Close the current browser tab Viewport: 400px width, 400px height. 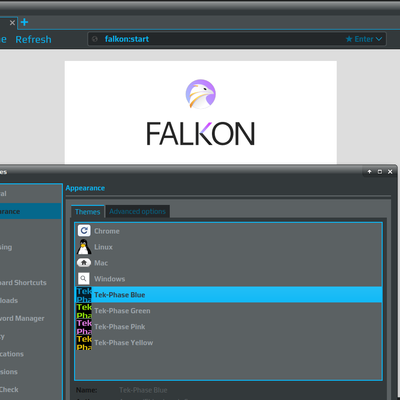click(12, 23)
